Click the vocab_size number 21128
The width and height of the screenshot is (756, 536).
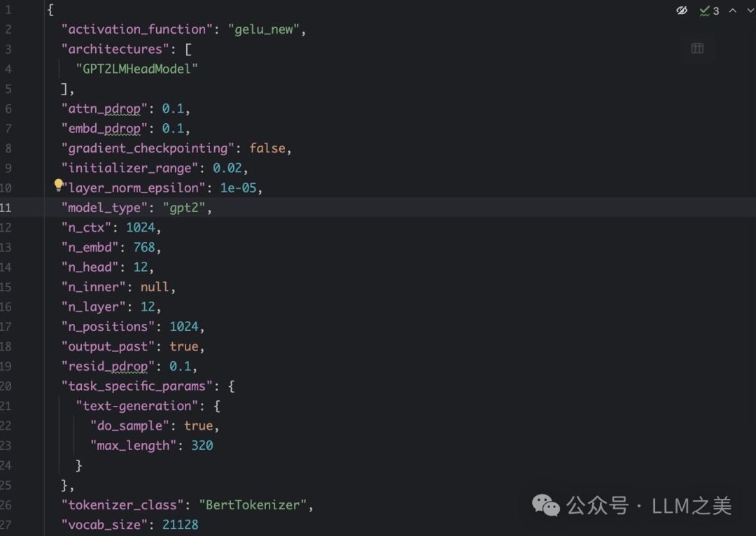[x=180, y=524]
